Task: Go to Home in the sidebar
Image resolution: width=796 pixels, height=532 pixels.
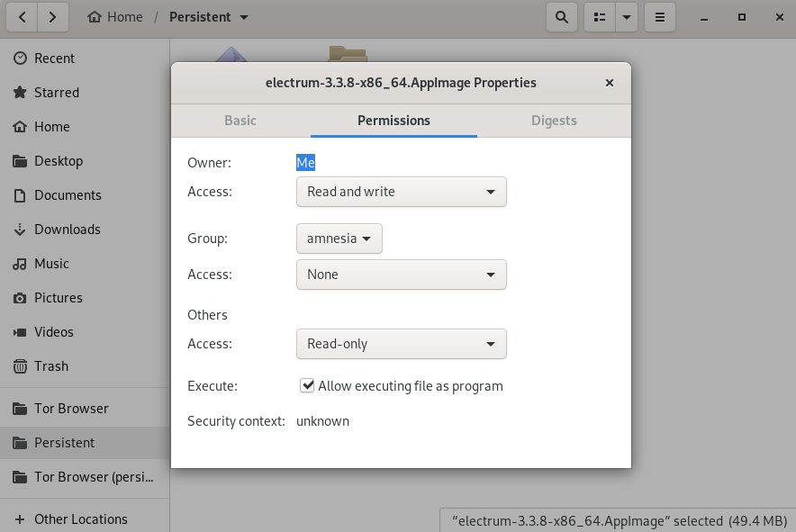Action: point(85,126)
